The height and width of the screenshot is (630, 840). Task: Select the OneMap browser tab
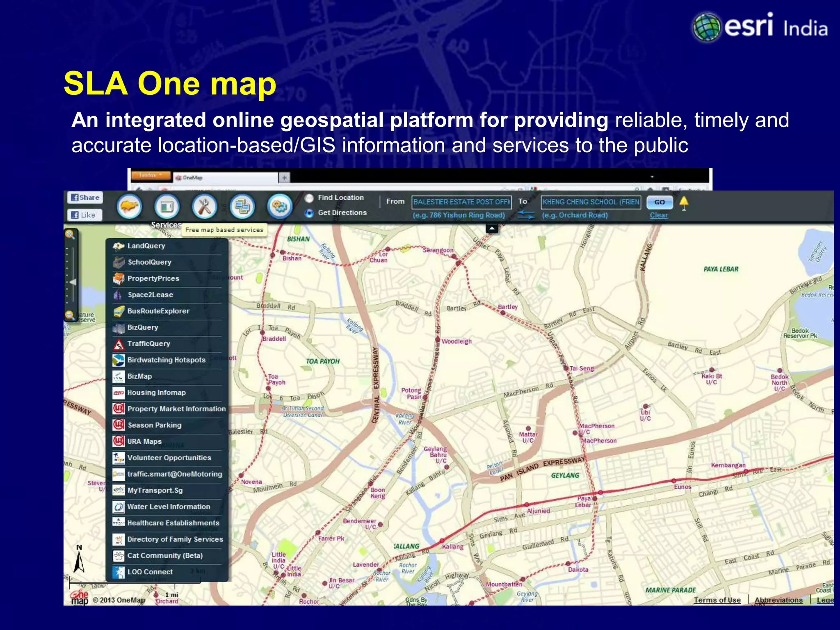tap(226, 178)
